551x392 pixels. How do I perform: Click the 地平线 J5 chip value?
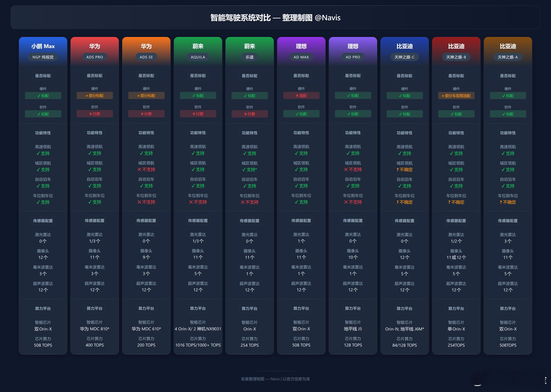(x=353, y=329)
